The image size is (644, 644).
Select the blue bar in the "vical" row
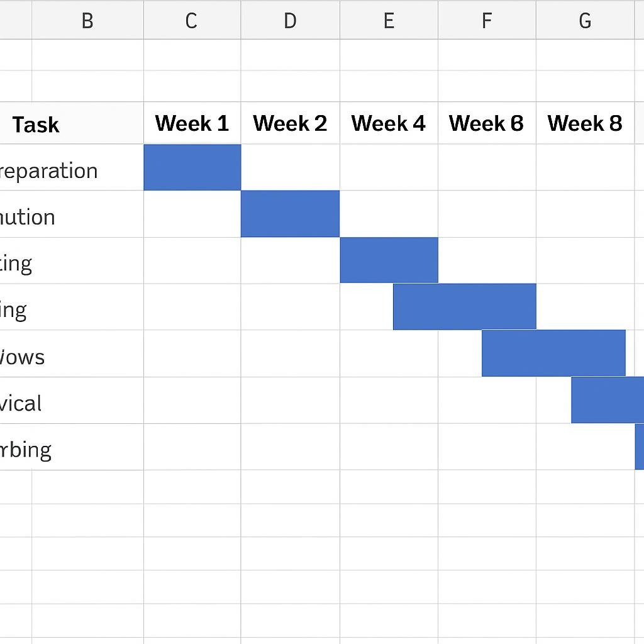tap(608, 400)
